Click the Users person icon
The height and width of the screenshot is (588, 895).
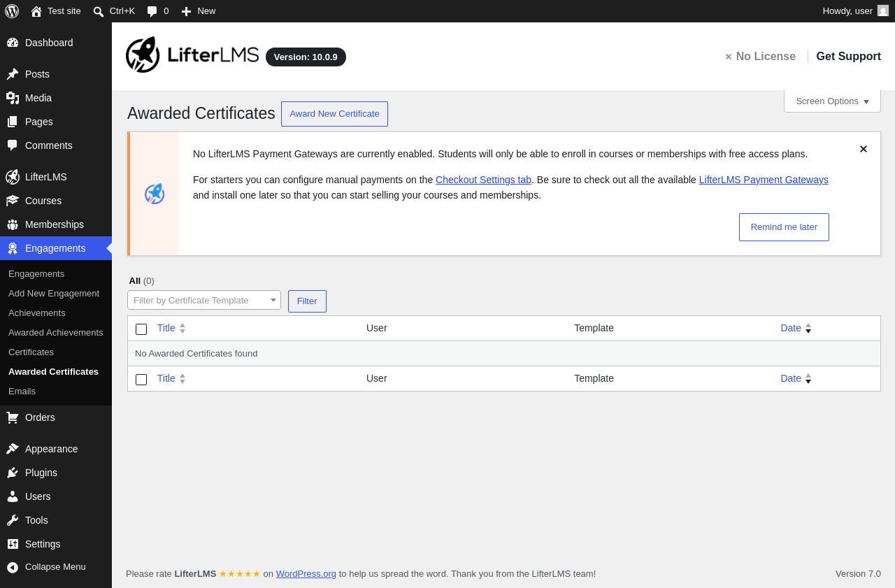(13, 496)
